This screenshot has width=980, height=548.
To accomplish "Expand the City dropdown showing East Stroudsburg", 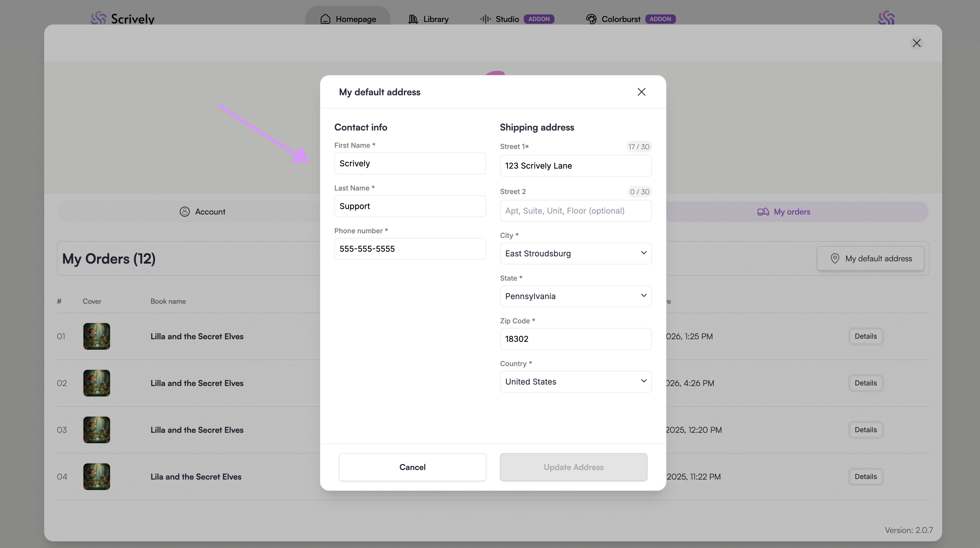I will (x=575, y=253).
